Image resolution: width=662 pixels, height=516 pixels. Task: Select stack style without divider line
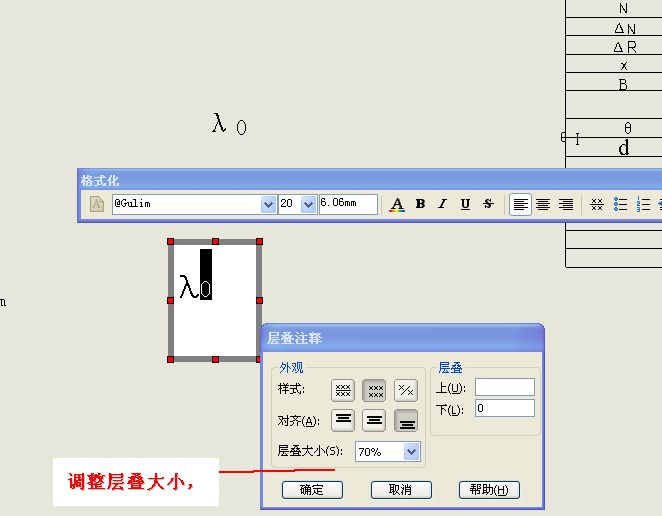coord(374,390)
